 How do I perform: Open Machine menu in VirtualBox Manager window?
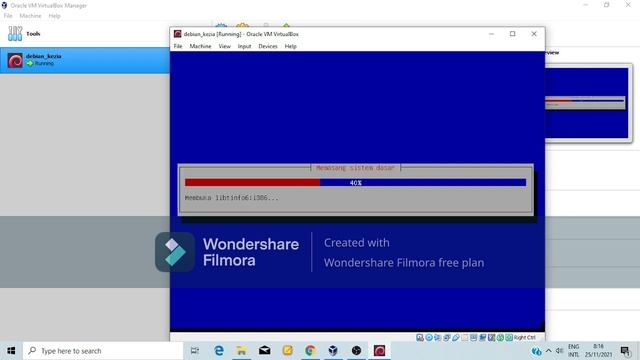pos(31,16)
